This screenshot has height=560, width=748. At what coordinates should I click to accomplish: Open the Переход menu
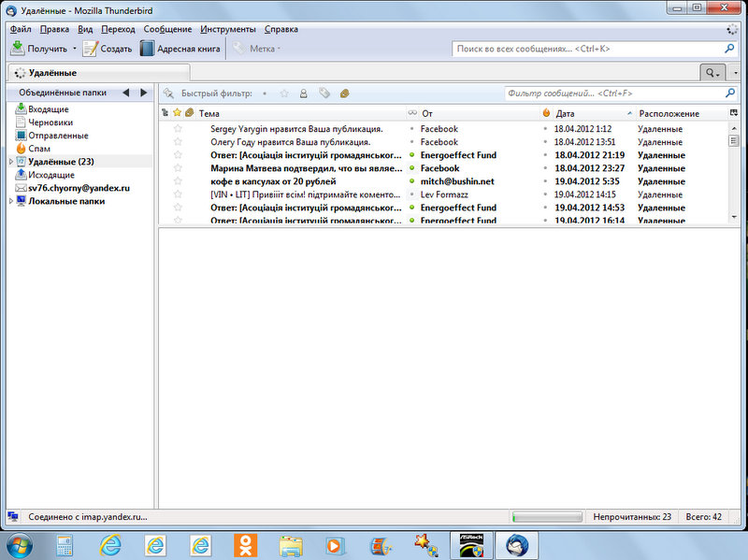[x=119, y=29]
